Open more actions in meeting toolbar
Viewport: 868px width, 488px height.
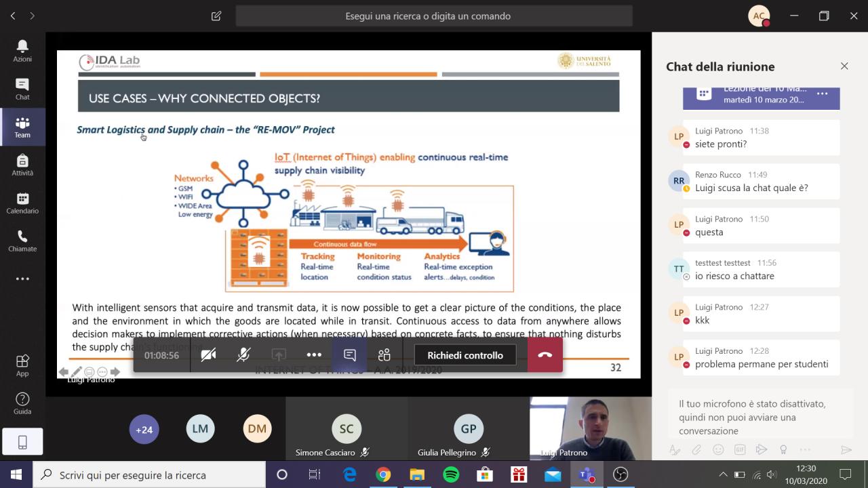click(314, 355)
